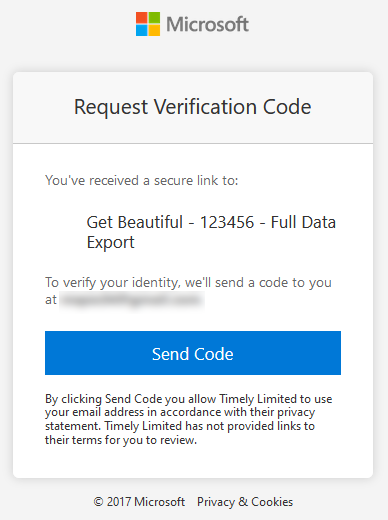Viewport: 388px width, 520px height.
Task: Click the Get Beautiful Full Data Export file name
Action: pyautogui.click(x=211, y=232)
